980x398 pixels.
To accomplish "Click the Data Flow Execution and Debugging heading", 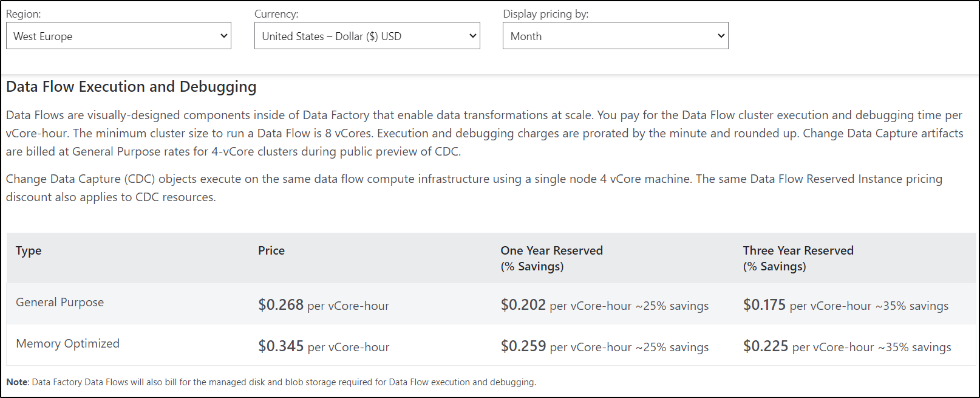I will (131, 87).
